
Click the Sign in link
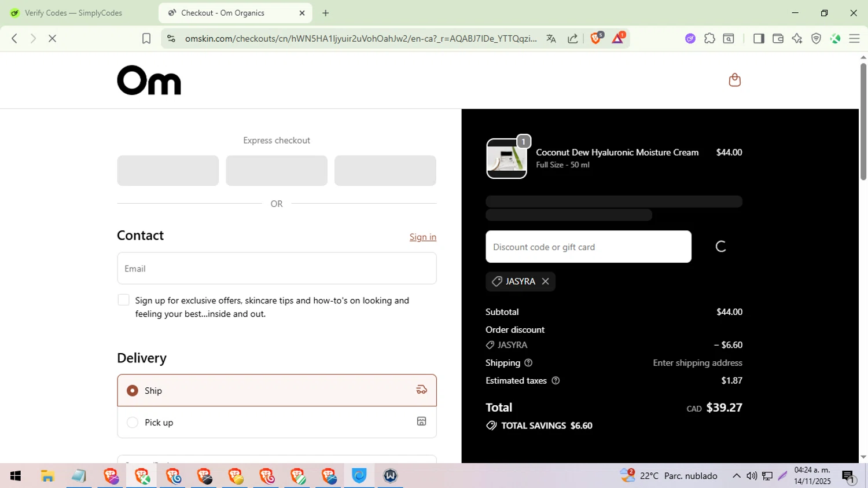(x=423, y=237)
